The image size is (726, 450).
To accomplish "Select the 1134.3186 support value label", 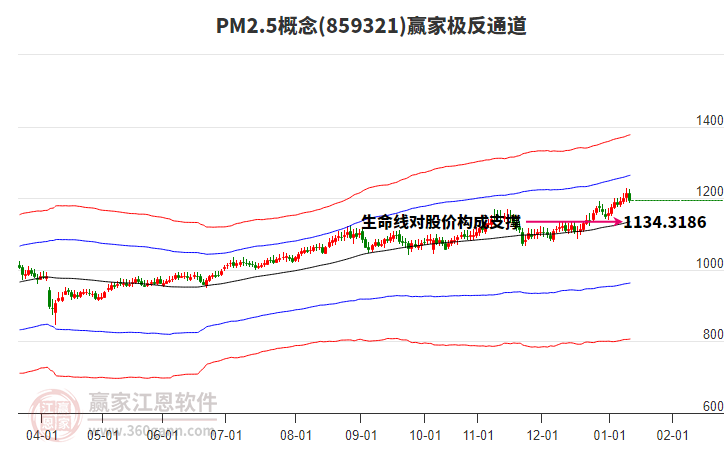I will coord(665,222).
